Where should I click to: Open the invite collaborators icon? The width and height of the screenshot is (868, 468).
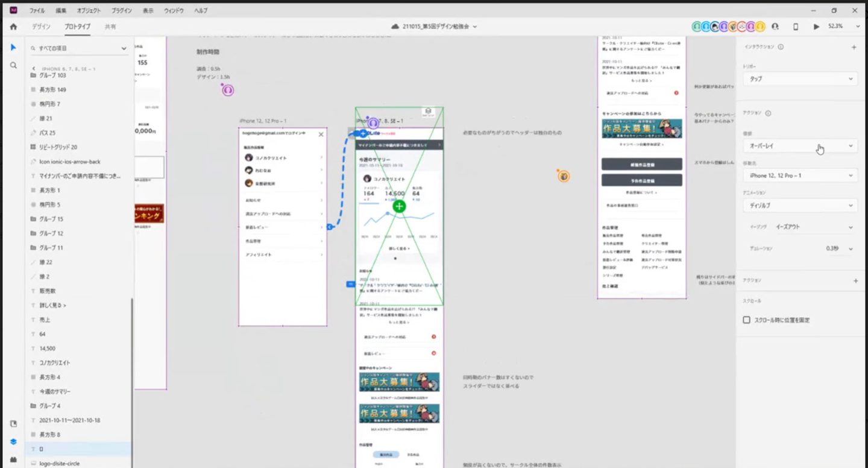tap(775, 27)
